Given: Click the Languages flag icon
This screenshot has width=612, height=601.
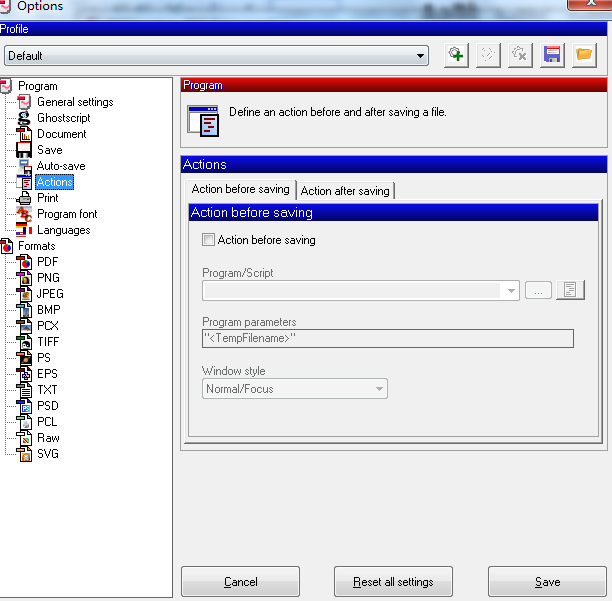Looking at the screenshot, I should tap(25, 230).
